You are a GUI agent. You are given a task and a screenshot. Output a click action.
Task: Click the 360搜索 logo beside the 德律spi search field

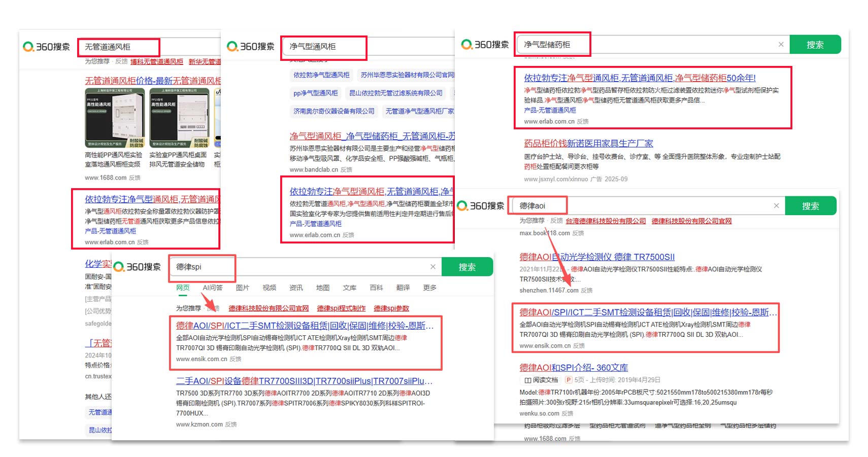click(137, 267)
